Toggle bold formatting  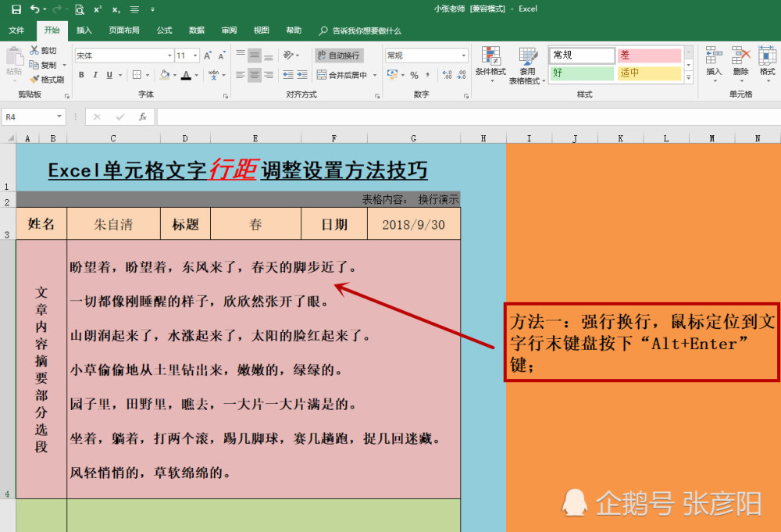81,75
